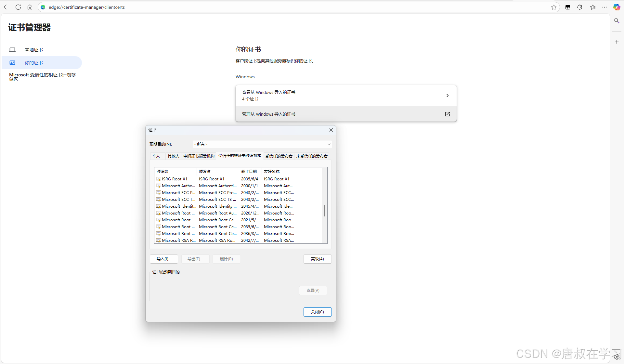Open the Copilot icon
624x364 pixels.
pyautogui.click(x=617, y=7)
